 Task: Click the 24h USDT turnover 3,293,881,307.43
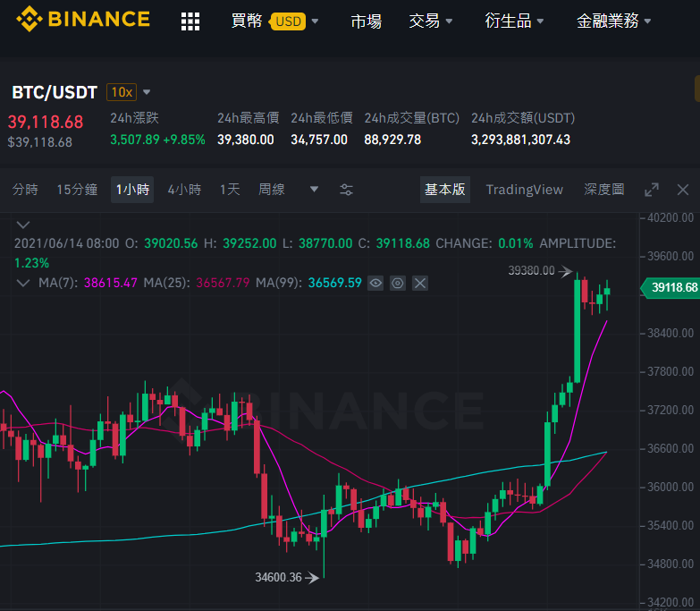pyautogui.click(x=520, y=140)
